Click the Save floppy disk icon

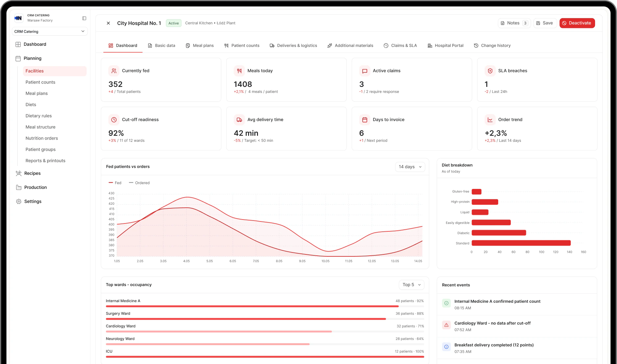tap(538, 23)
